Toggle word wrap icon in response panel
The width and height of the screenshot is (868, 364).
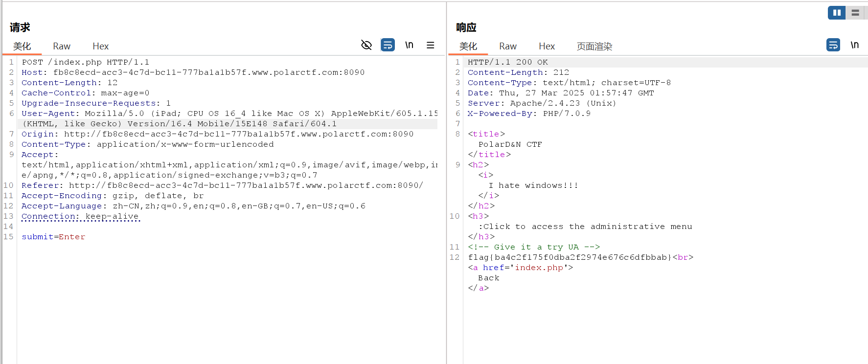[x=833, y=45]
